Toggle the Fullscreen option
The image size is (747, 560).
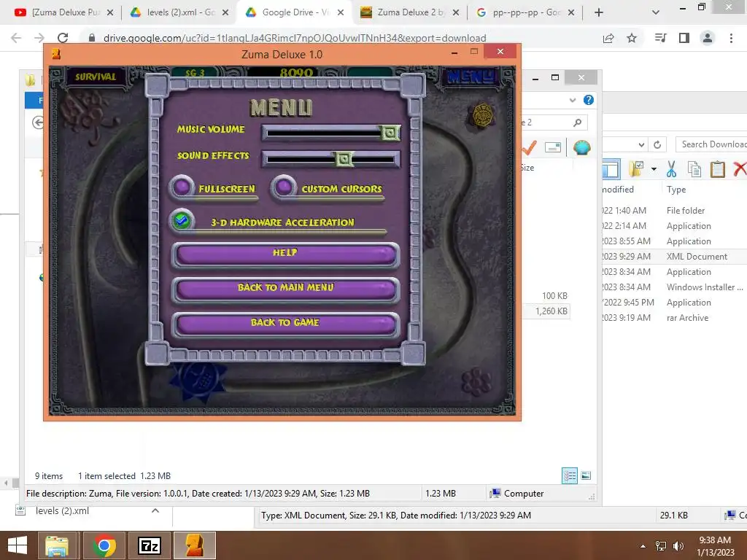182,187
